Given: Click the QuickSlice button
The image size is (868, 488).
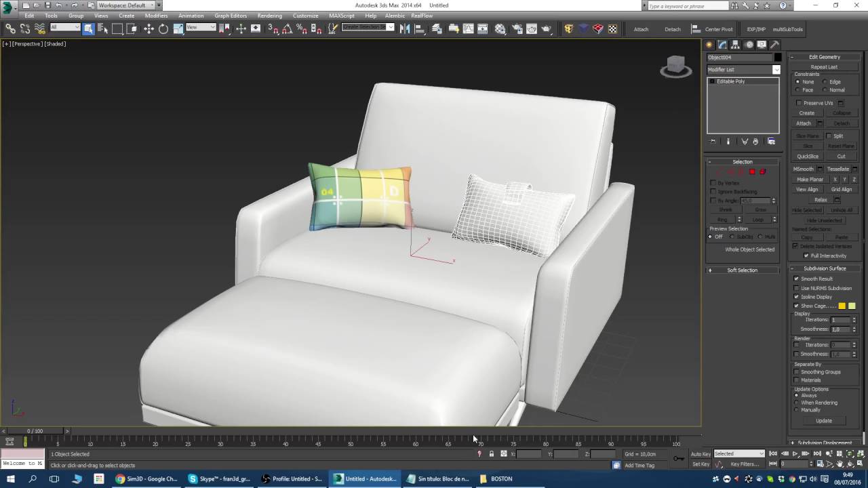Looking at the screenshot, I should point(808,157).
